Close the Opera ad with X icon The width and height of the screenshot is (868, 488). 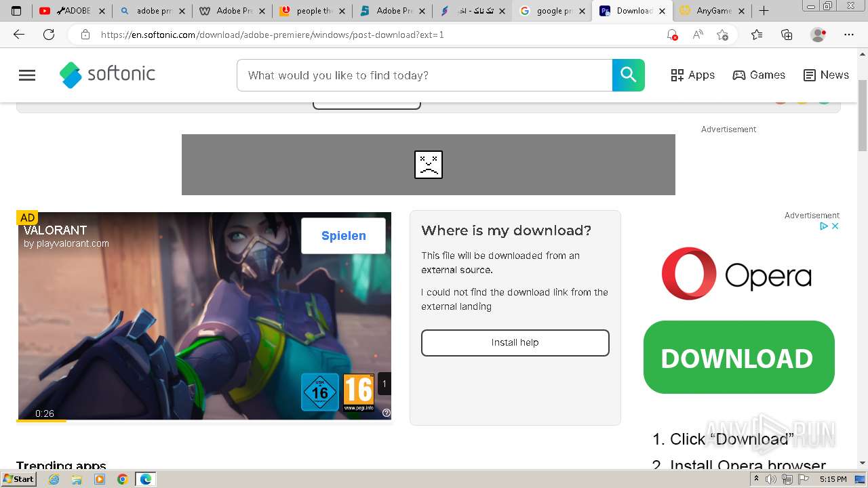[835, 226]
